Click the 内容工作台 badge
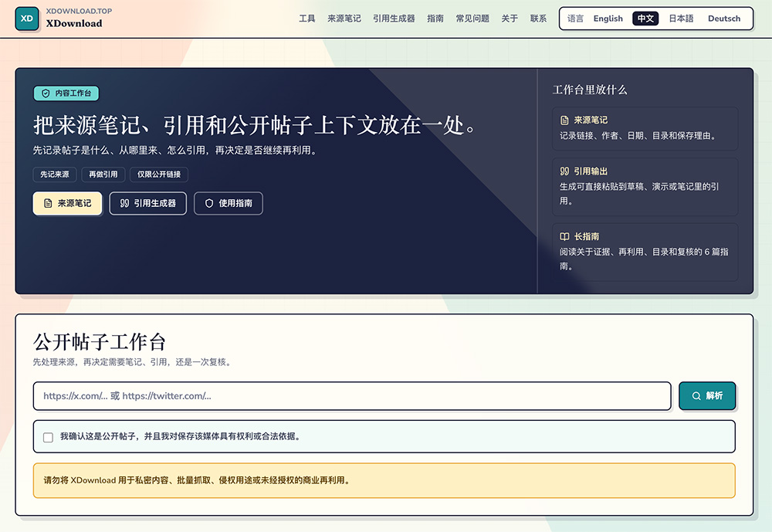 [66, 93]
